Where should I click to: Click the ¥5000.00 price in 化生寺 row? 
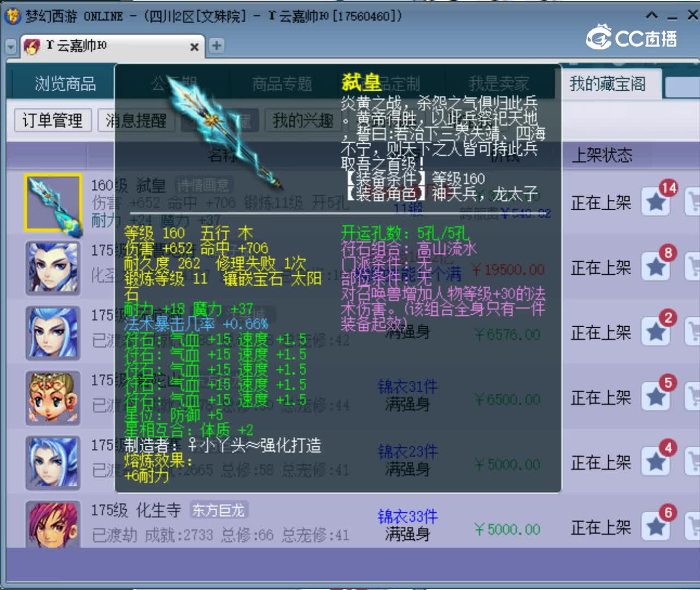(508, 529)
